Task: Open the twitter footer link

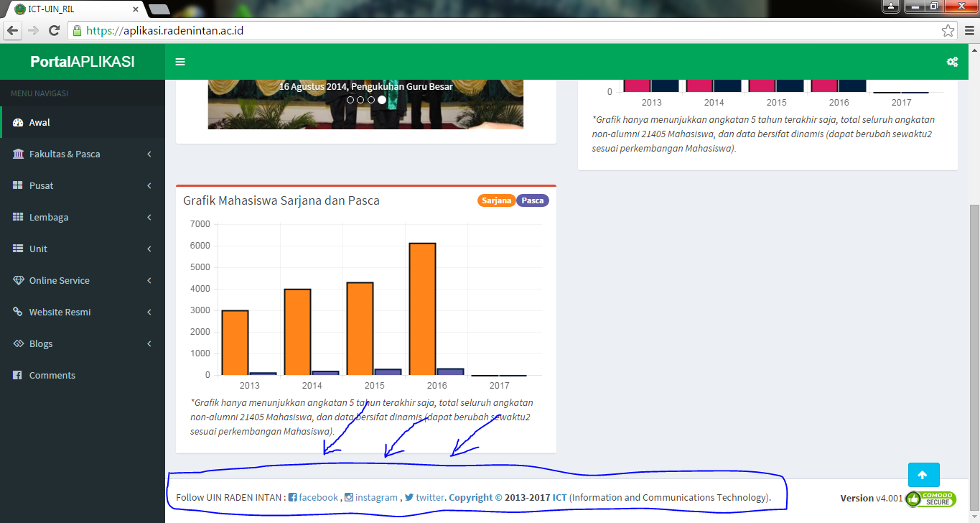Action: tap(430, 497)
